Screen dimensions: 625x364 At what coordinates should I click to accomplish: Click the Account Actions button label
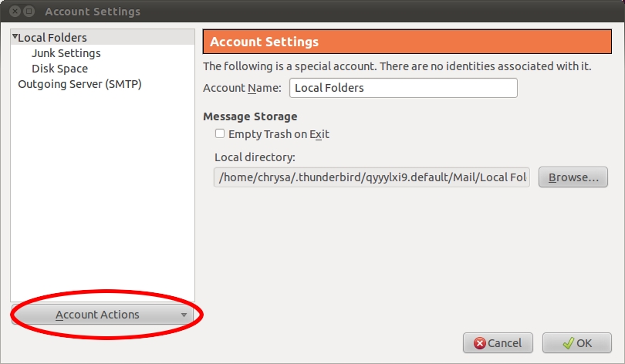97,315
